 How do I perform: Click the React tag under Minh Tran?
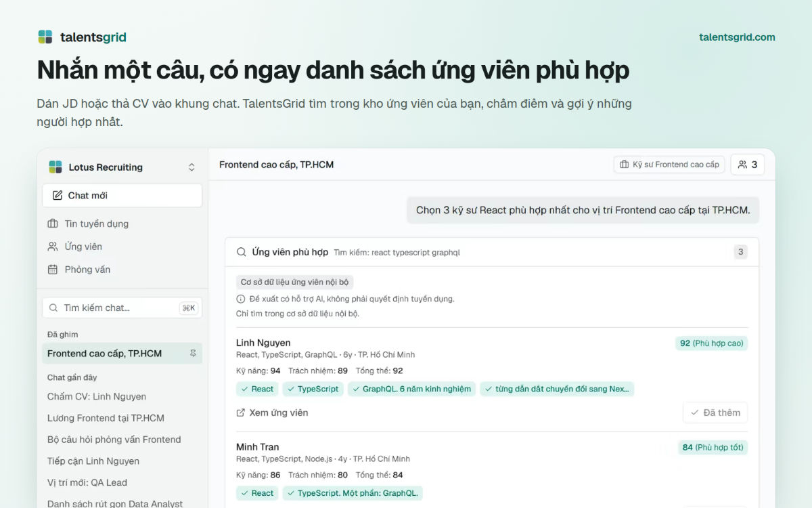tap(257, 493)
